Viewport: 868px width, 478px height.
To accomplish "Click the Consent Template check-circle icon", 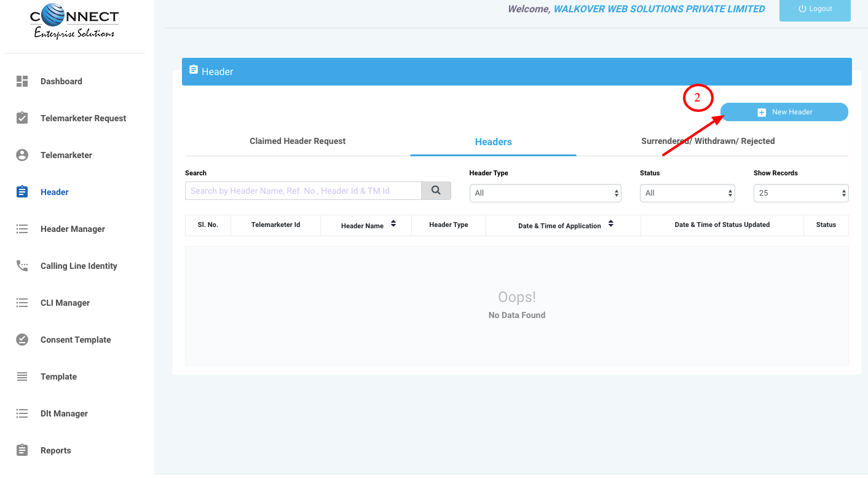I will pos(22,340).
